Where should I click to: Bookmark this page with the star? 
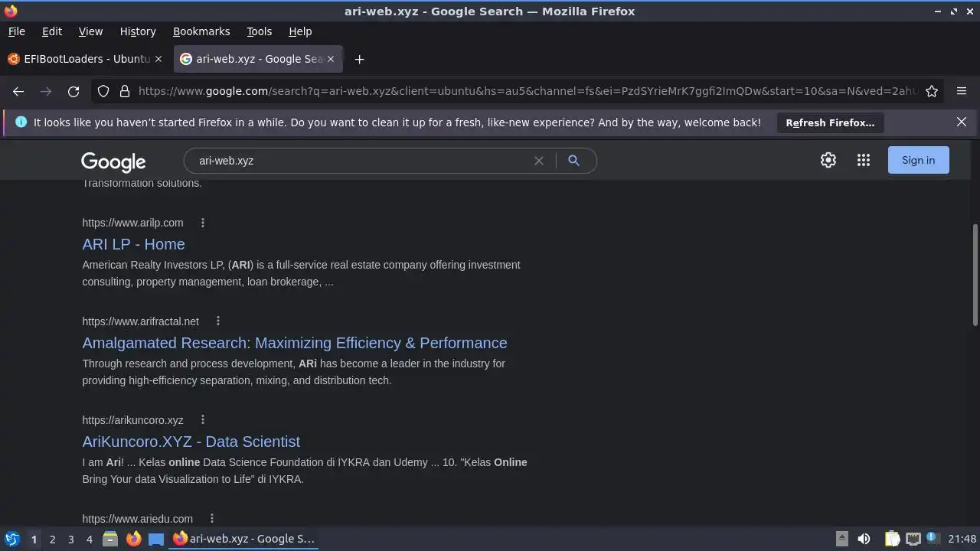pos(932,91)
